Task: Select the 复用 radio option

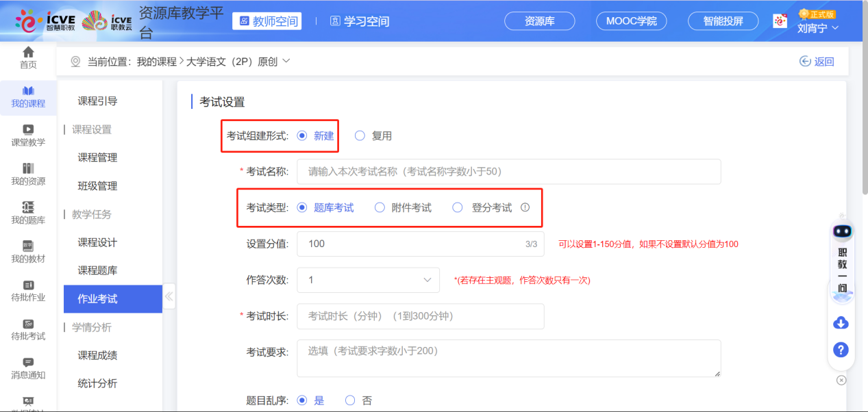Action: (360, 136)
